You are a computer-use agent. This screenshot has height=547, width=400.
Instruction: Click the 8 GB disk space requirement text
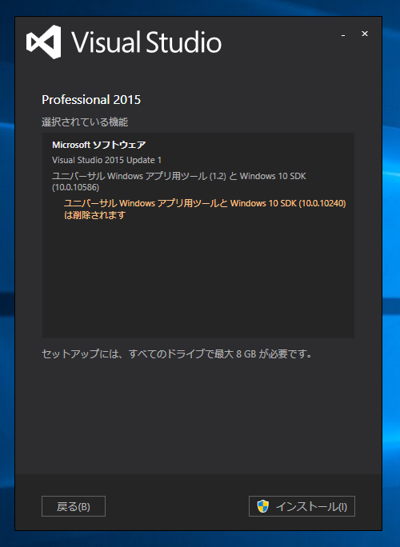tap(176, 354)
